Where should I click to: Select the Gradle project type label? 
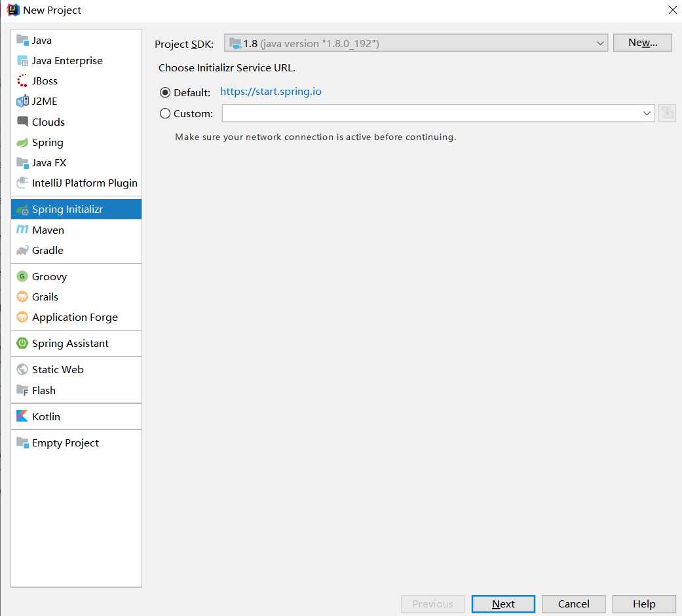click(47, 251)
